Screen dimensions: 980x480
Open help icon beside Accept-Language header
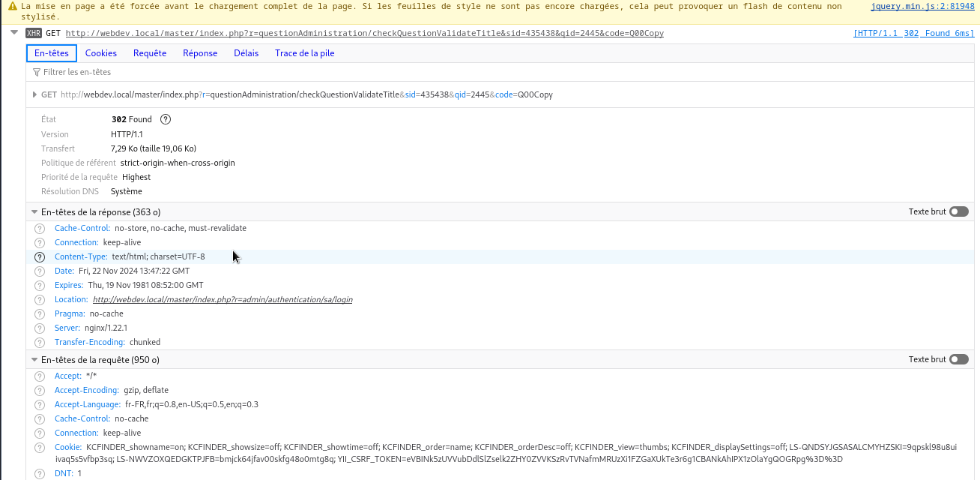40,404
